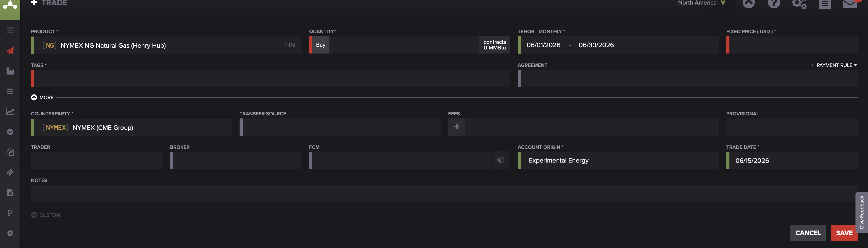Open the Account Origin Experimental Energy selector
This screenshot has width=868, height=248.
[618, 161]
